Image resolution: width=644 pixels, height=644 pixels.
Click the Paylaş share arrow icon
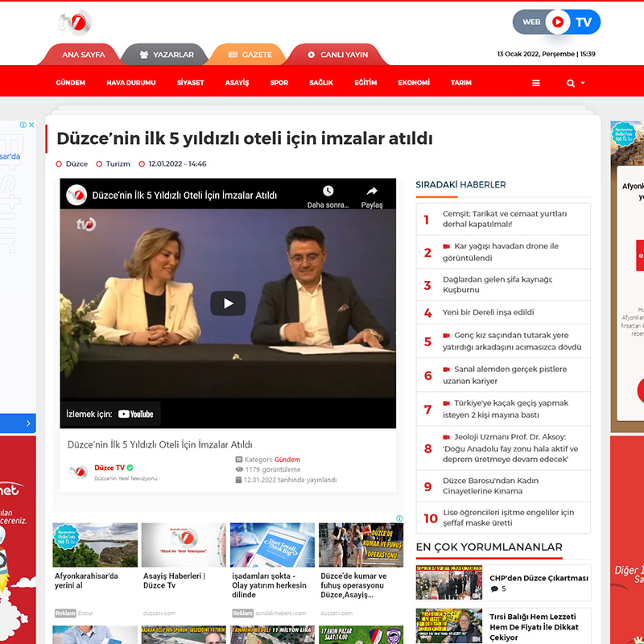372,192
